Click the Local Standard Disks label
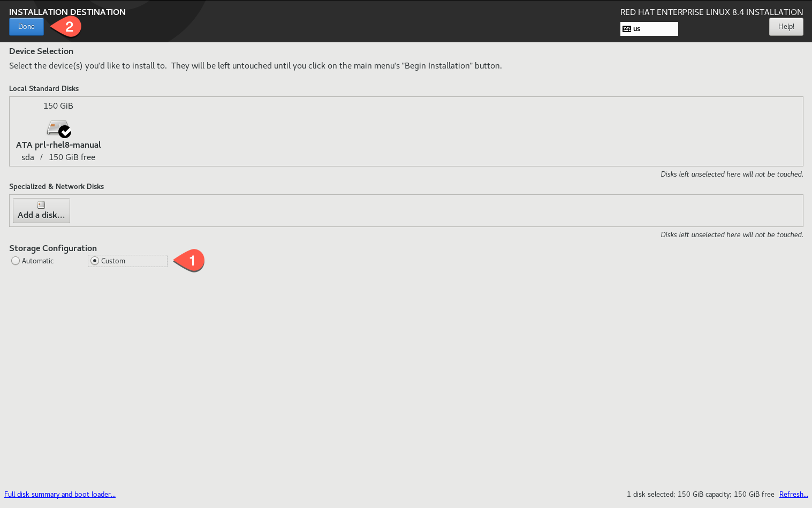This screenshot has height=508, width=812. pyautogui.click(x=44, y=88)
